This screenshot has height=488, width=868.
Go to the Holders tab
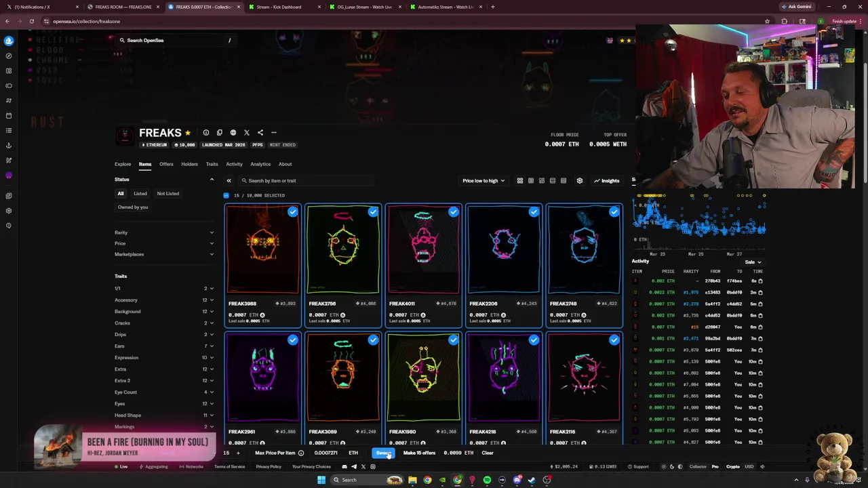pos(189,164)
